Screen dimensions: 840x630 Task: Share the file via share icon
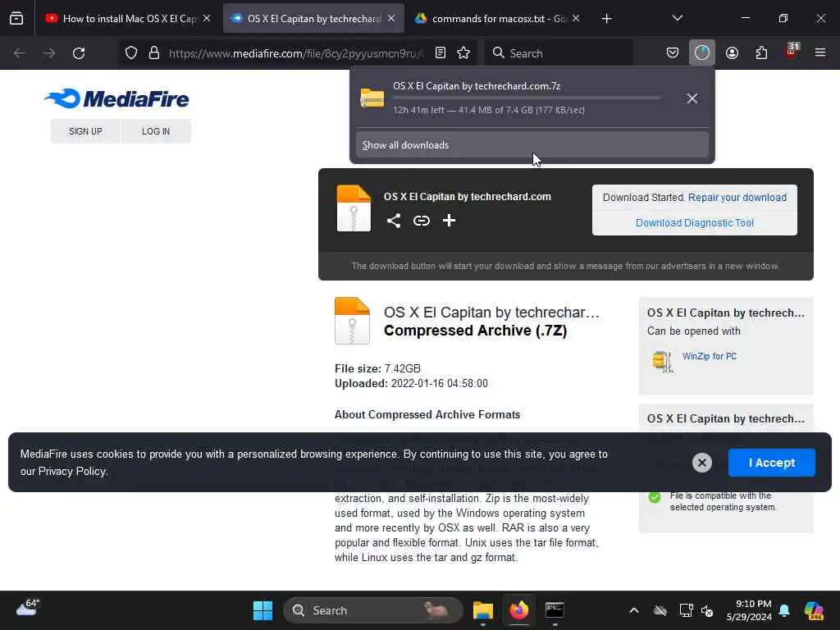(394, 220)
